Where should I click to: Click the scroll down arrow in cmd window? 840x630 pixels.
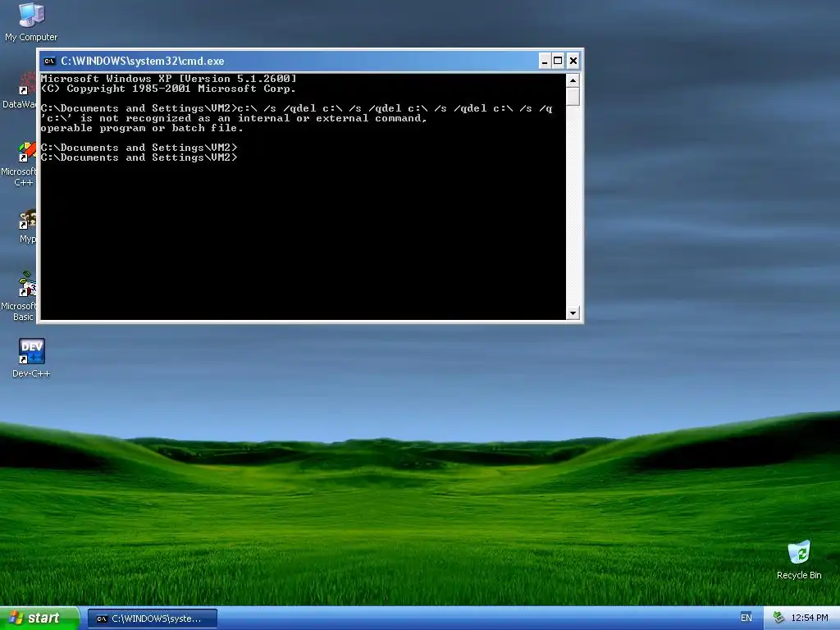(x=573, y=313)
